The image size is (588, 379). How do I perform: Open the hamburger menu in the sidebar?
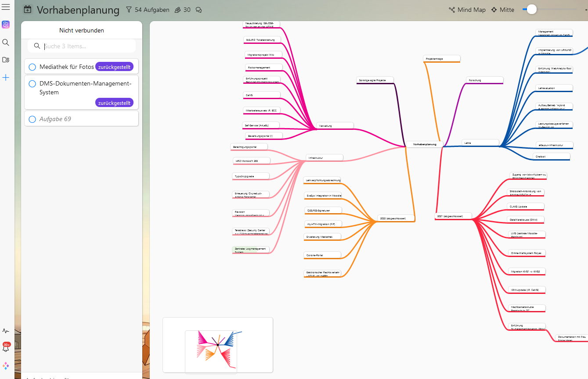tap(6, 7)
